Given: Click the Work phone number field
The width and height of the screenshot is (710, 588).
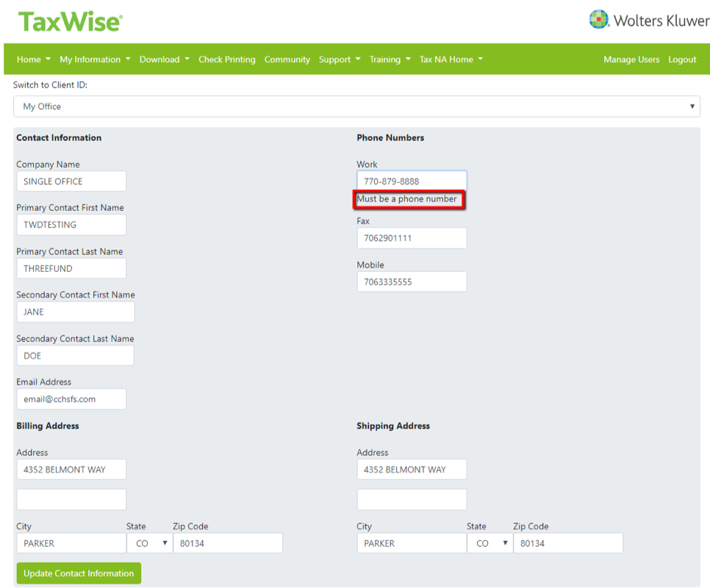Looking at the screenshot, I should pos(411,180).
